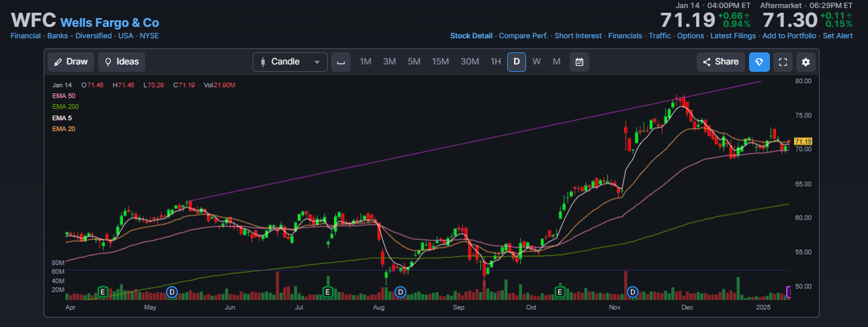Click the USA country link
The image size is (868, 327).
(x=126, y=36)
